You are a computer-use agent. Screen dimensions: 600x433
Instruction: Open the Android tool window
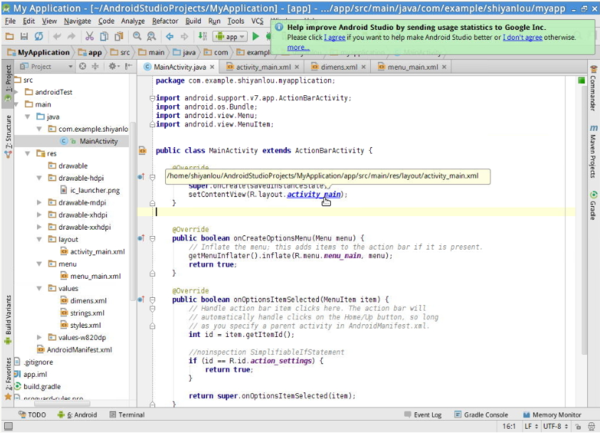click(77, 415)
